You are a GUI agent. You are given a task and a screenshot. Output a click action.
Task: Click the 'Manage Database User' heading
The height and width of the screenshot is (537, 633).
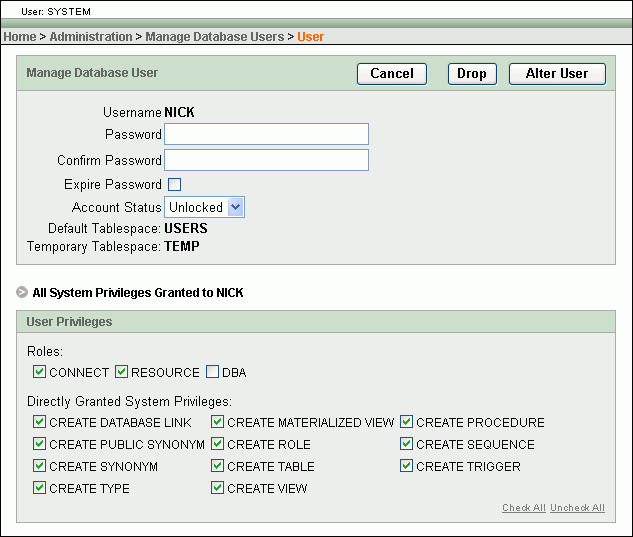click(92, 73)
